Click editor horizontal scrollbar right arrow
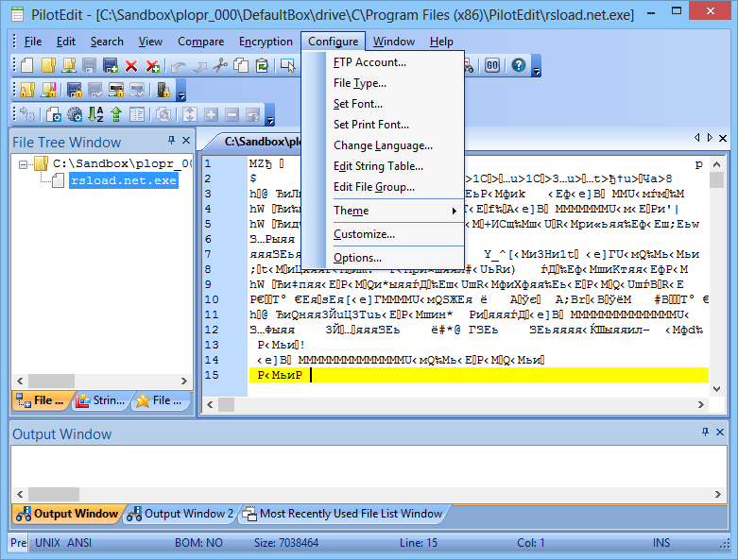This screenshot has width=738, height=560. (701, 404)
